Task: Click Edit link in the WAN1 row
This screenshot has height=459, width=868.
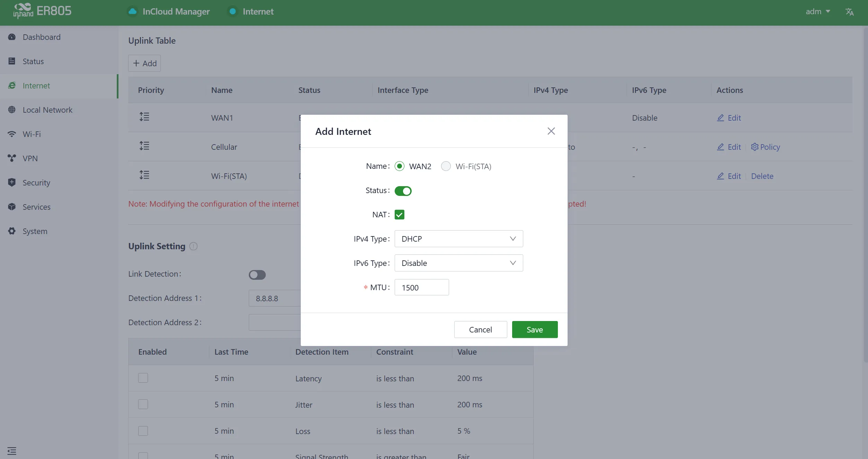Action: click(729, 118)
